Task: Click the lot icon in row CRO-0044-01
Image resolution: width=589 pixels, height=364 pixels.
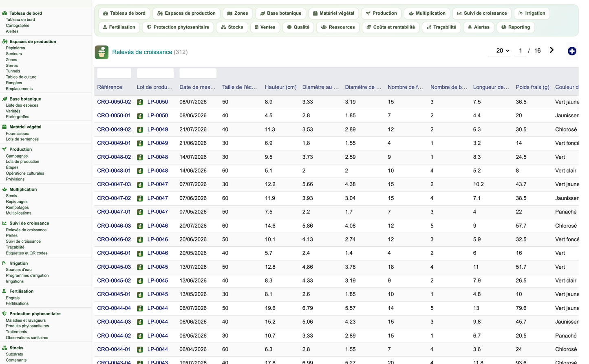Action: click(140, 349)
